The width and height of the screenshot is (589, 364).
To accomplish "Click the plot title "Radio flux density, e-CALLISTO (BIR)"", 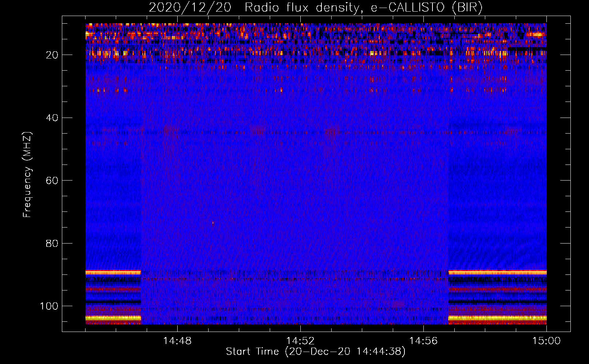I will tap(363, 8).
